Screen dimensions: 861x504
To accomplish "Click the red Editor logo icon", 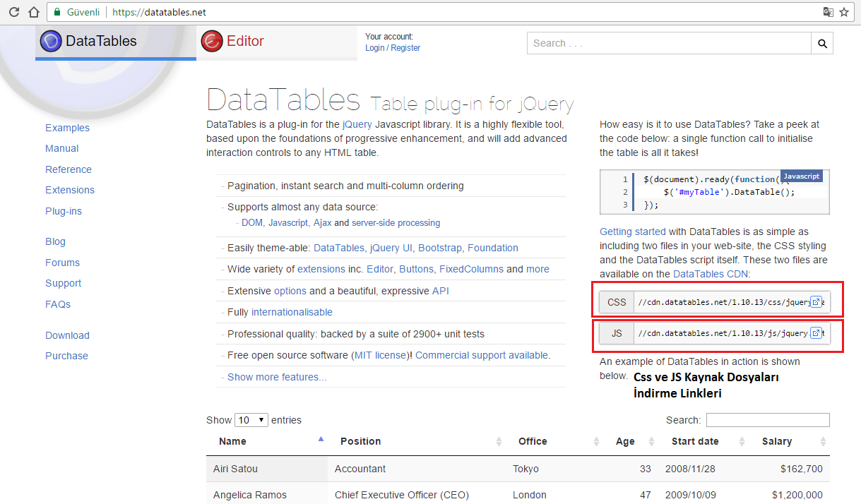I will point(211,41).
